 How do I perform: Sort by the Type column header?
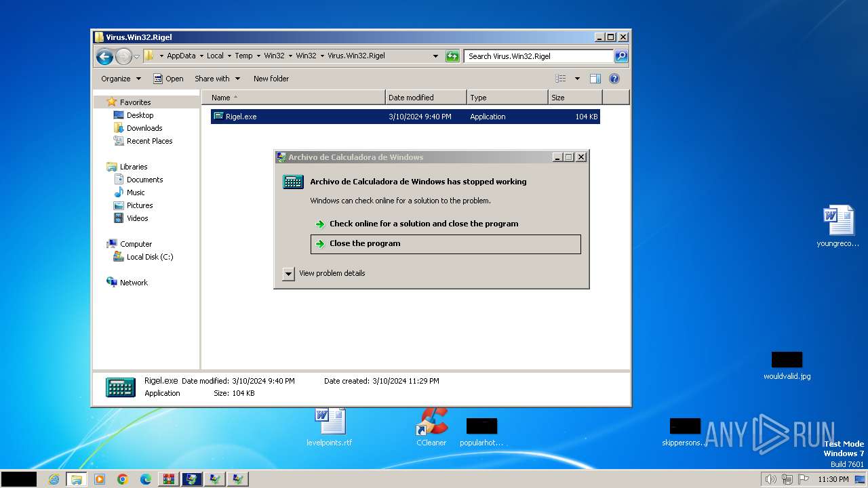point(507,98)
